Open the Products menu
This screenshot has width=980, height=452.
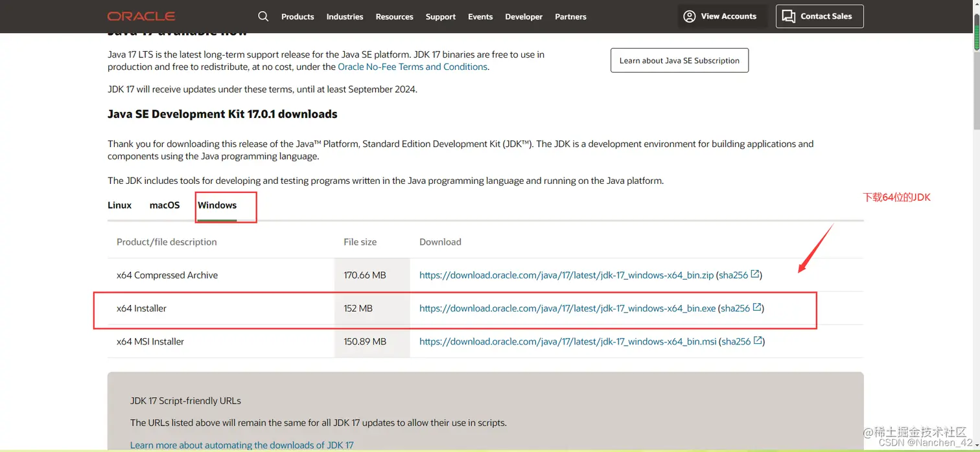(297, 16)
